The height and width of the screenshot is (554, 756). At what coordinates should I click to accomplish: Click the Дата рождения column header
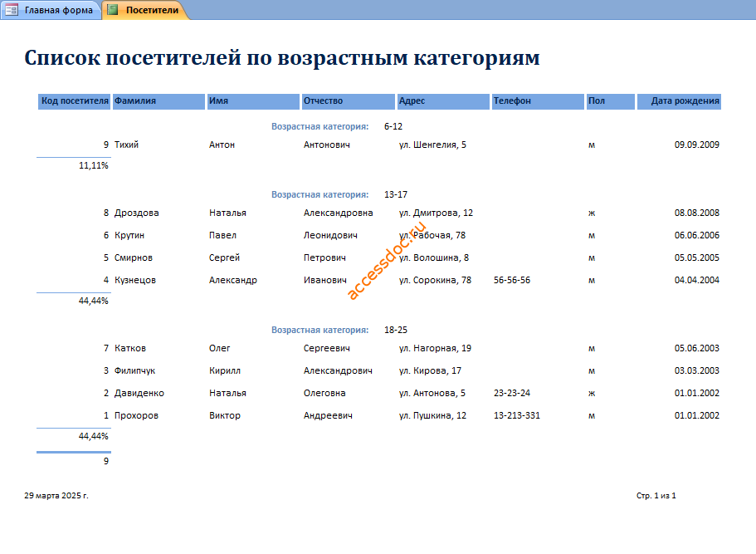click(x=679, y=101)
